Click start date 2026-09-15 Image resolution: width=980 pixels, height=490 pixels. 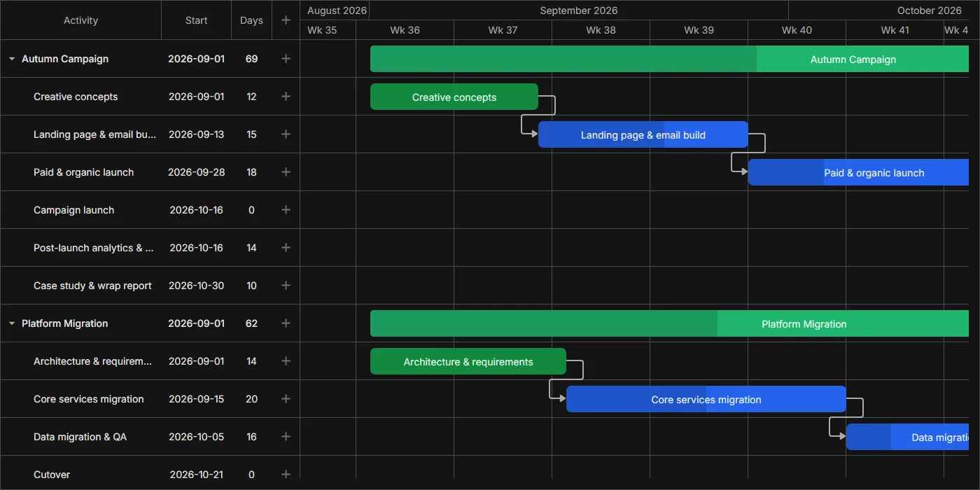197,399
